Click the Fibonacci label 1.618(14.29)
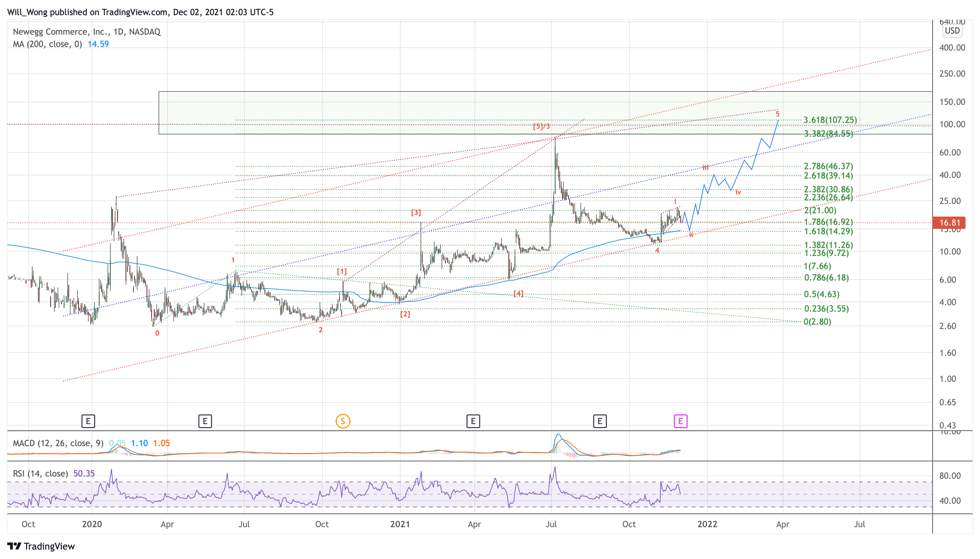Viewport: 980px width, 559px height. 828,231
